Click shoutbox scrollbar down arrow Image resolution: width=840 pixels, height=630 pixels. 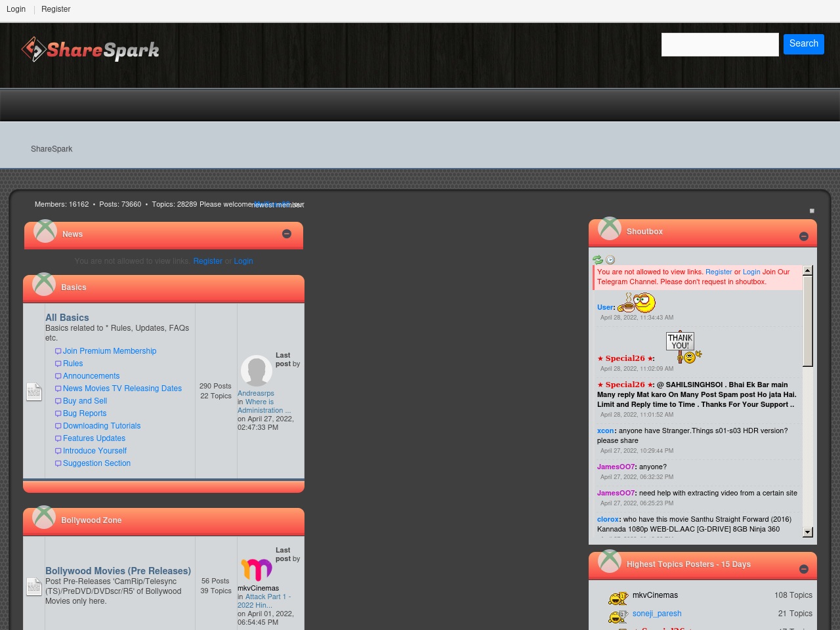point(808,532)
